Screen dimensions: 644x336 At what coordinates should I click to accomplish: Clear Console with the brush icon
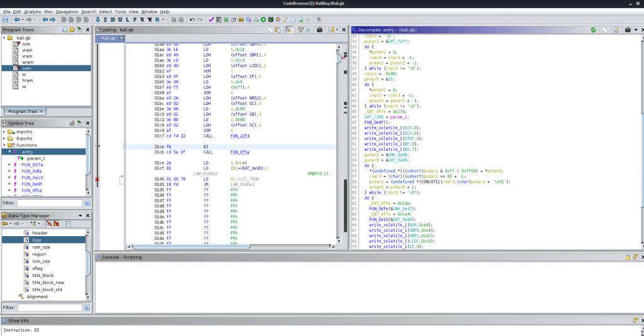(x=635, y=257)
